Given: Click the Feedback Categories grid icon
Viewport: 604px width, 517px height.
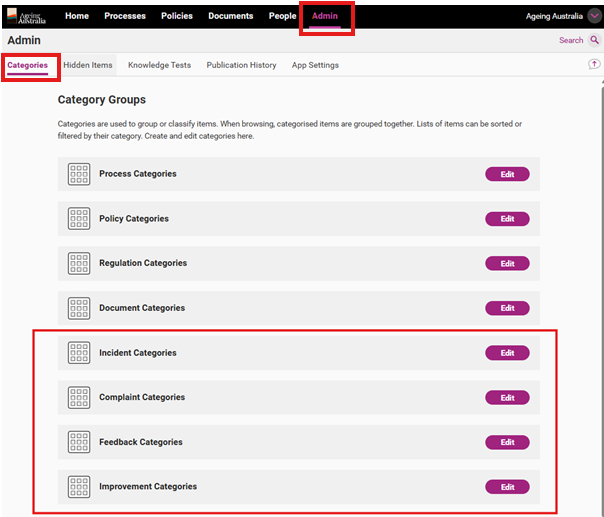Looking at the screenshot, I should [79, 442].
